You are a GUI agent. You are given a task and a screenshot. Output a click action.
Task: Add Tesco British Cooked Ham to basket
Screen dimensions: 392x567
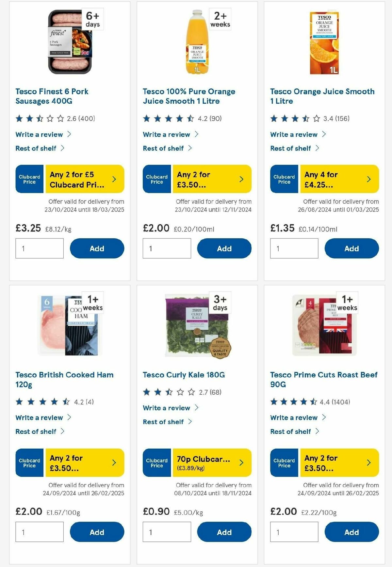(x=97, y=532)
